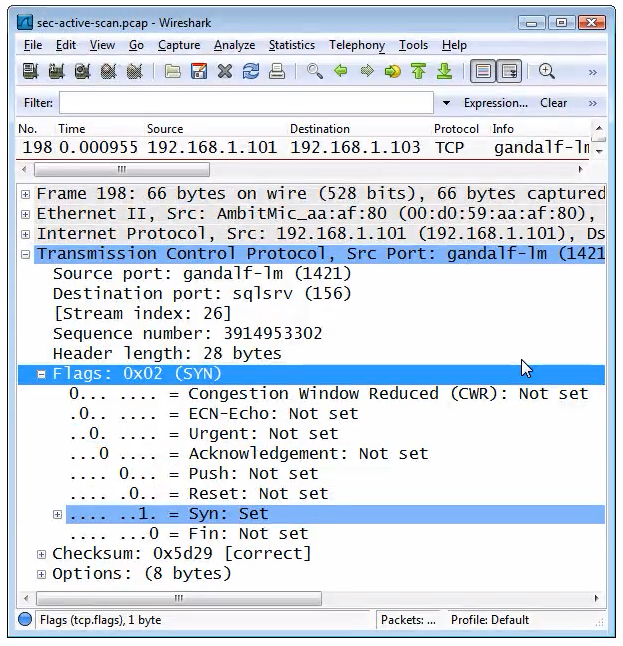The width and height of the screenshot is (623, 646).
Task: Expand the Options: (8 bytes) node
Action: (x=41, y=574)
